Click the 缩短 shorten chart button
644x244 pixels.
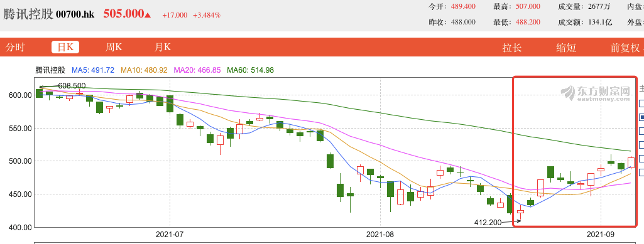(x=566, y=48)
